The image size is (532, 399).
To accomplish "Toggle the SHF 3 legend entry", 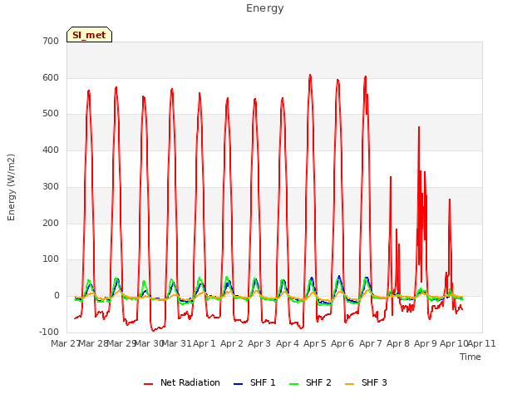I will pos(366,382).
